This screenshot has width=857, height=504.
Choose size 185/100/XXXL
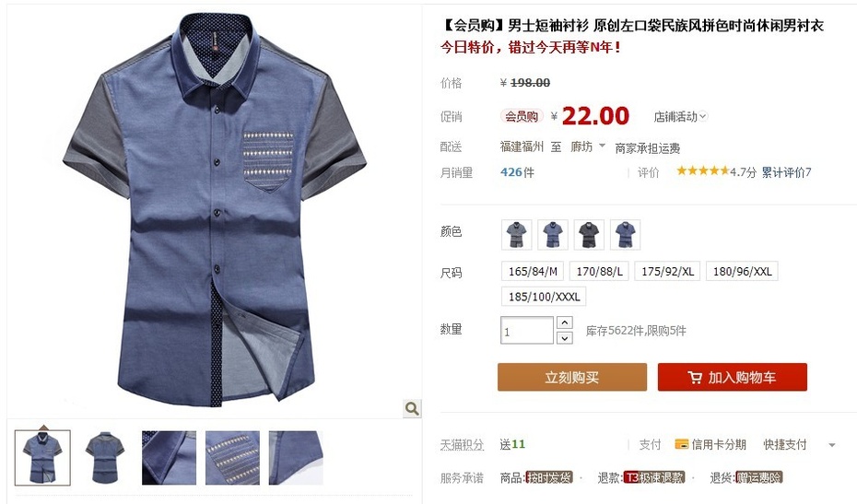(544, 297)
